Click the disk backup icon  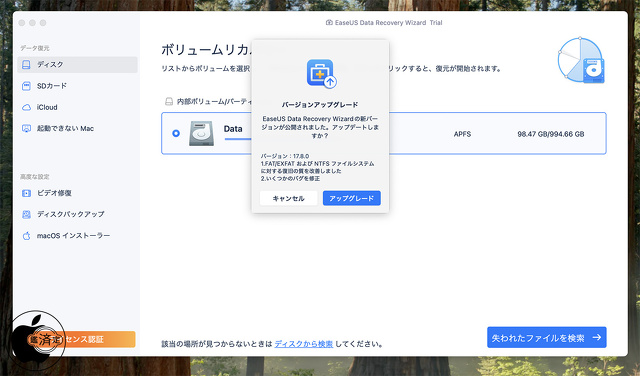click(27, 214)
